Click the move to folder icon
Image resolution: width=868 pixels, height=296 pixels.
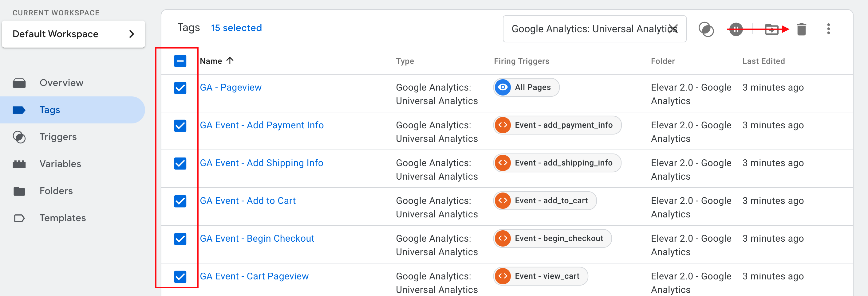[771, 29]
